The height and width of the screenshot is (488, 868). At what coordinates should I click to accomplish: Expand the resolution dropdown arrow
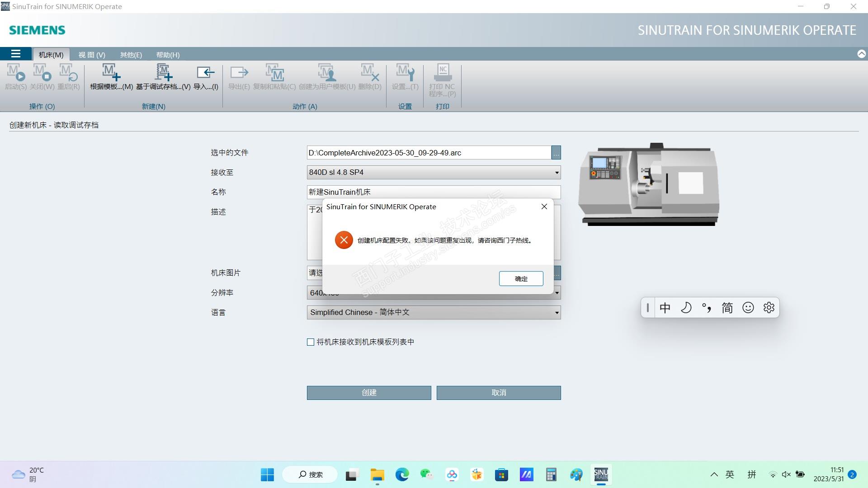tap(557, 293)
